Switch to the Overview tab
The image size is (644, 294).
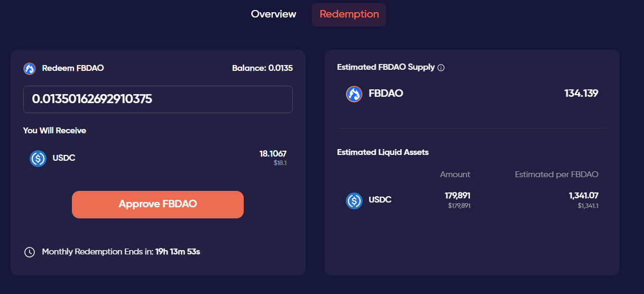[x=273, y=14]
